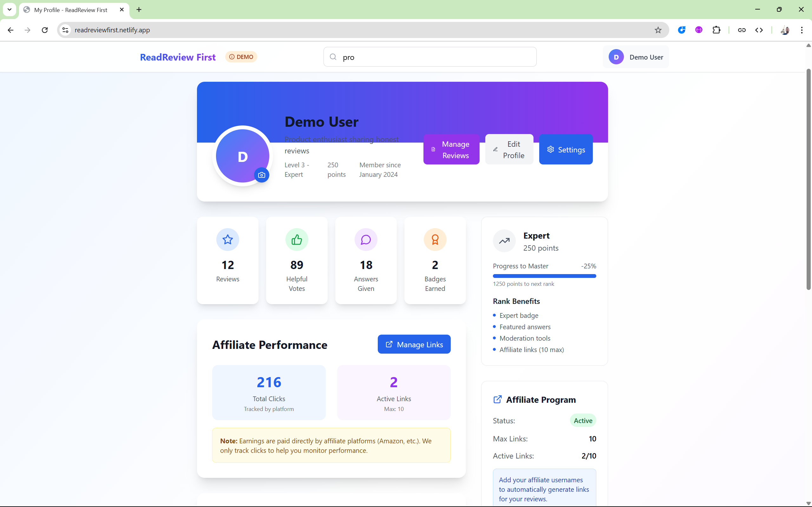This screenshot has width=812, height=507.
Task: Click the trending arrow Expert rank icon
Action: (x=504, y=241)
